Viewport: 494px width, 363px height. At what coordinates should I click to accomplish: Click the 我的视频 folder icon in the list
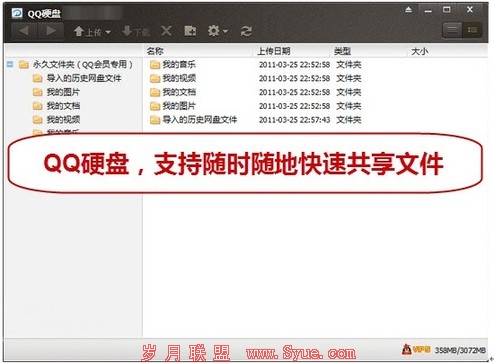(x=155, y=78)
